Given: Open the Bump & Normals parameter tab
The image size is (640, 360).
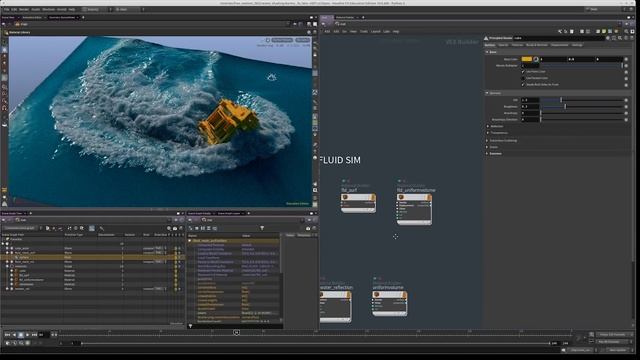Looking at the screenshot, I should pyautogui.click(x=537, y=45).
